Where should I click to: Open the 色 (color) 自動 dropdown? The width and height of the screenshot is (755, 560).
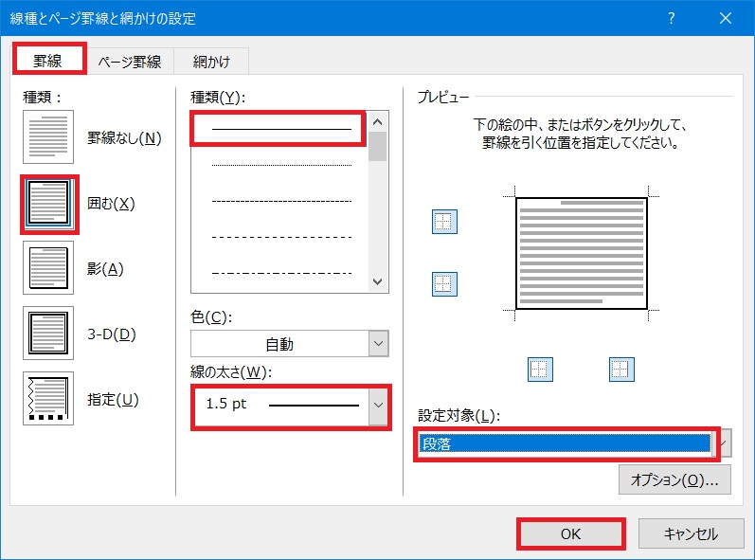(x=290, y=344)
